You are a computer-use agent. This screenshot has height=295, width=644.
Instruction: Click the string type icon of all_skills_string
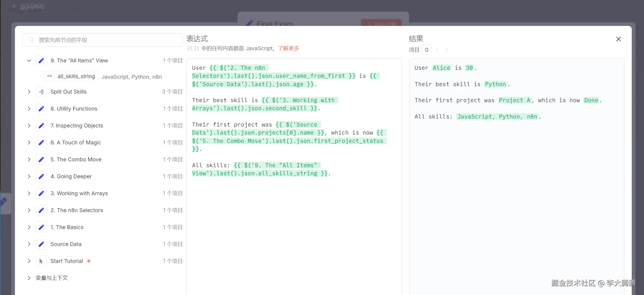49,76
